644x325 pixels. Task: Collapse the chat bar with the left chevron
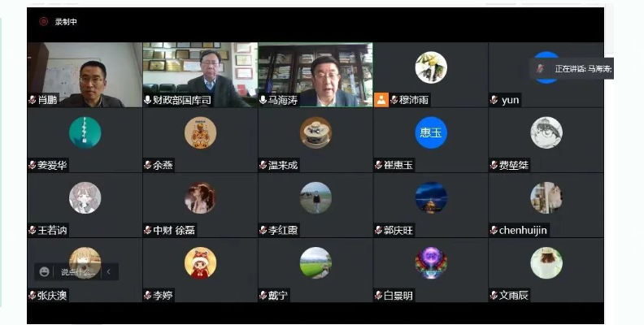[x=108, y=271]
